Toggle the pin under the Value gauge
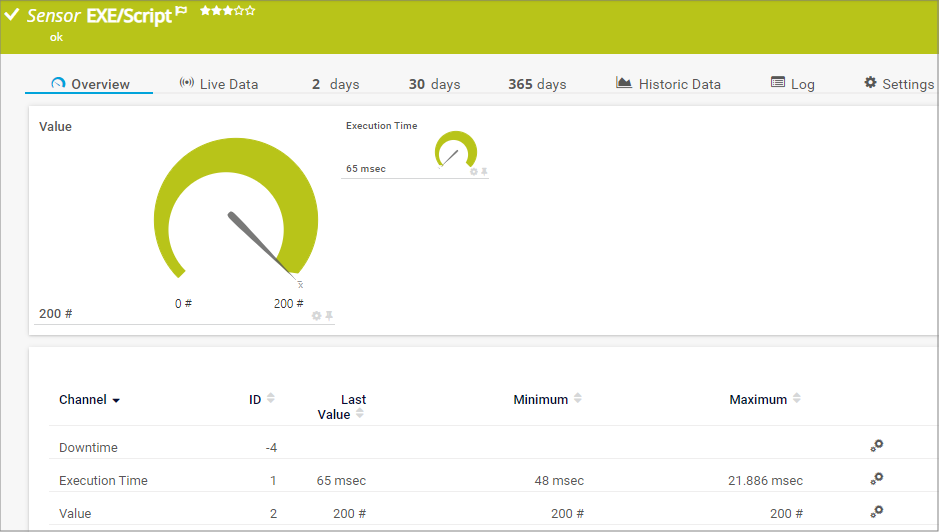 pos(329,315)
